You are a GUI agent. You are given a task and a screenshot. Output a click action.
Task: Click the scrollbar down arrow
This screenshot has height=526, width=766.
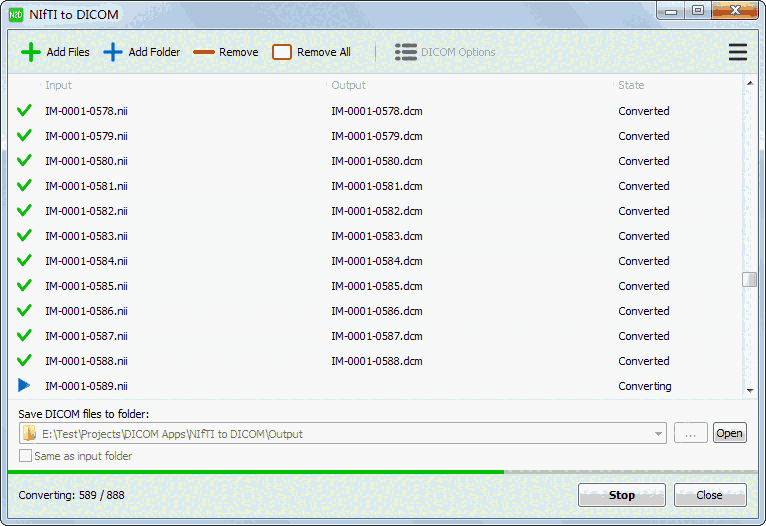750,391
